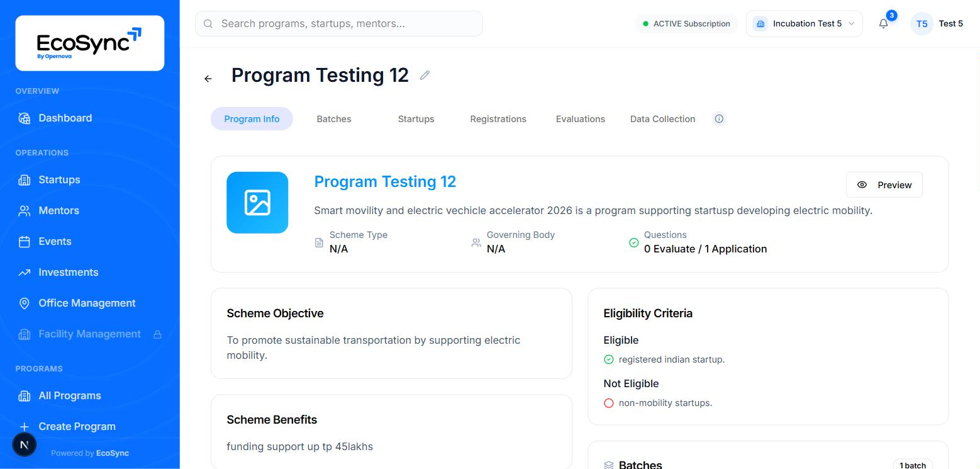980x469 pixels.
Task: Go back using the left arrow
Action: tap(208, 79)
